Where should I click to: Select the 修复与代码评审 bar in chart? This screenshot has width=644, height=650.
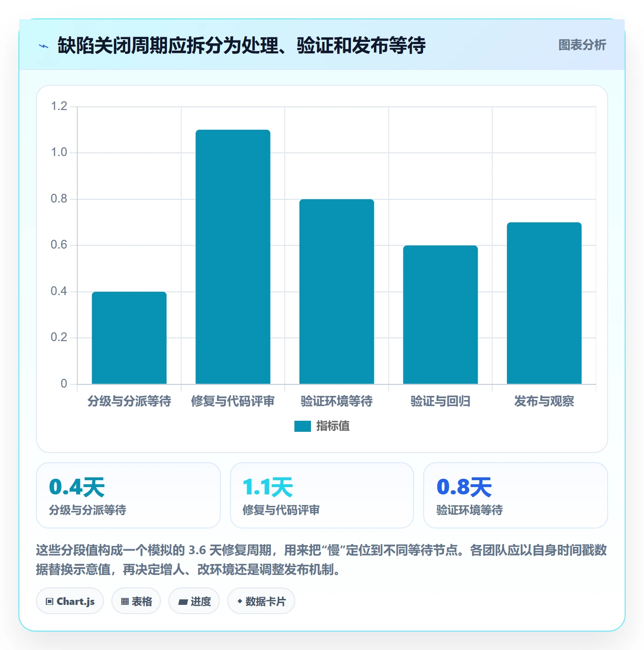(x=233, y=257)
